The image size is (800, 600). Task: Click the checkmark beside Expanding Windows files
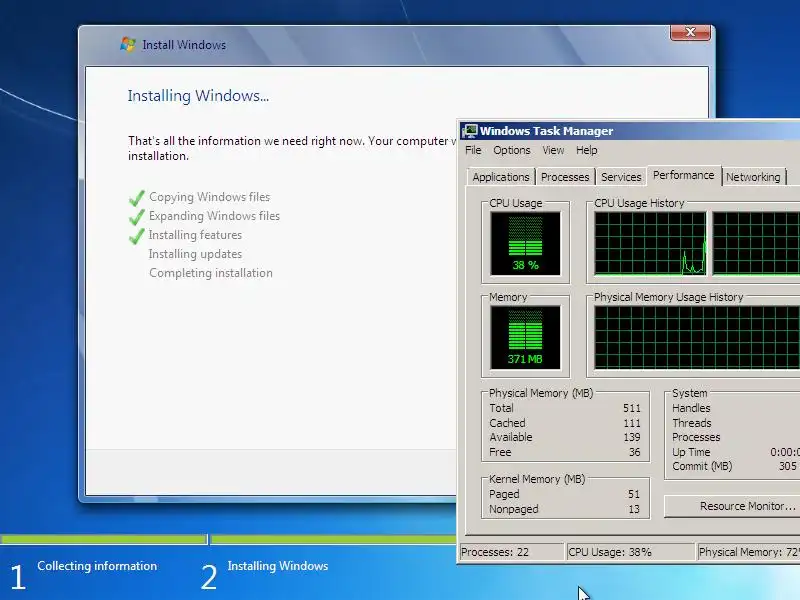pos(136,217)
